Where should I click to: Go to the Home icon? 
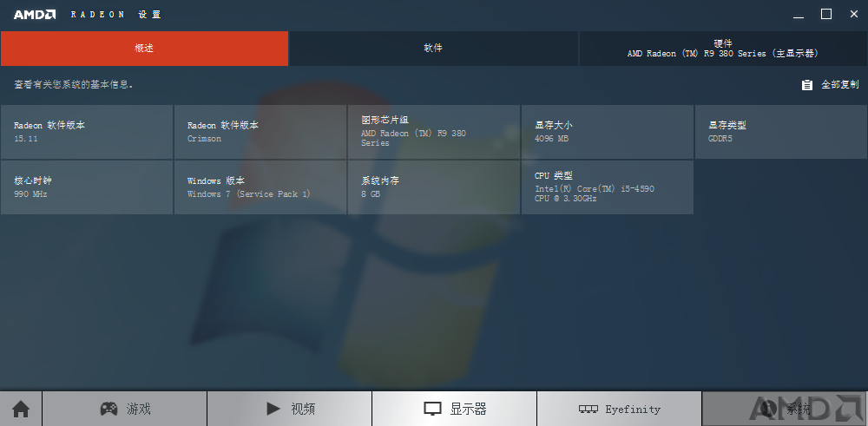coord(21,410)
